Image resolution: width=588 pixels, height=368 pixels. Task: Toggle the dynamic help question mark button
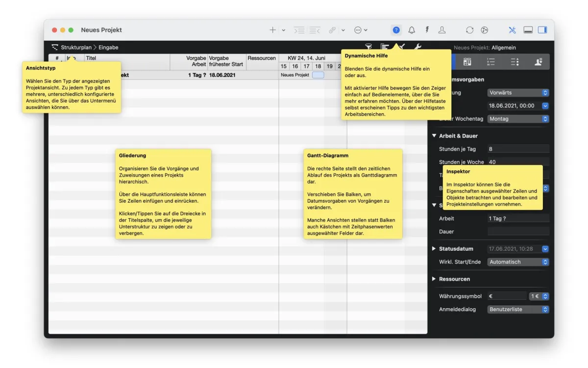point(396,30)
